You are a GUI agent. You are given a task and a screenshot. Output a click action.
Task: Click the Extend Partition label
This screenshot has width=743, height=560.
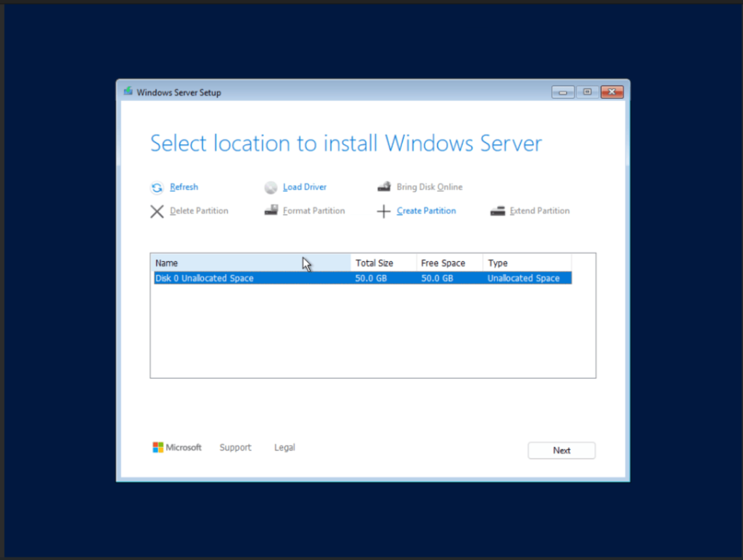pyautogui.click(x=540, y=211)
